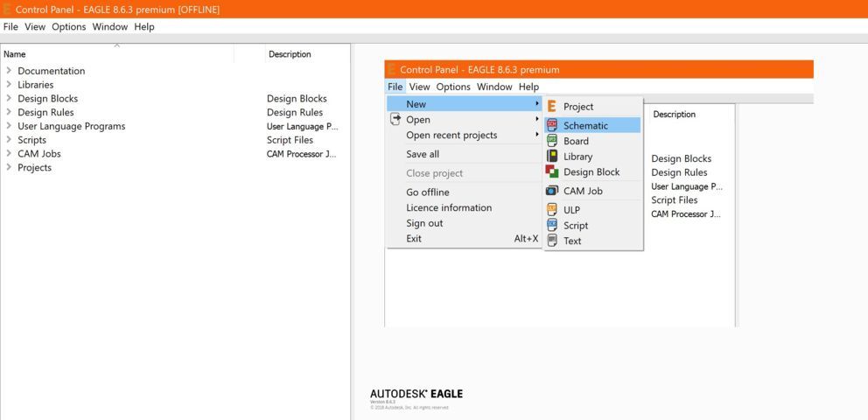Screen dimensions: 868x420
Task: Click 'Script Files' text in inner screenshot
Action: [675, 199]
